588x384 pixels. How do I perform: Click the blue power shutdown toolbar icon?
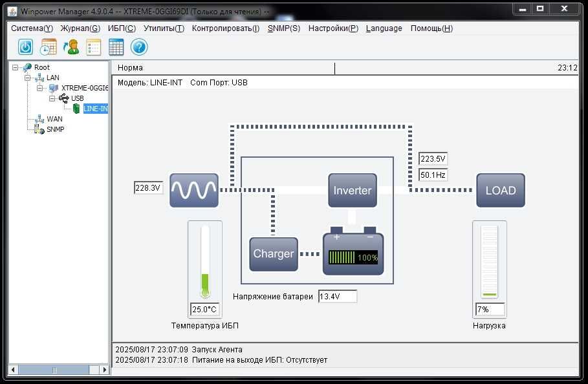pyautogui.click(x=25, y=47)
